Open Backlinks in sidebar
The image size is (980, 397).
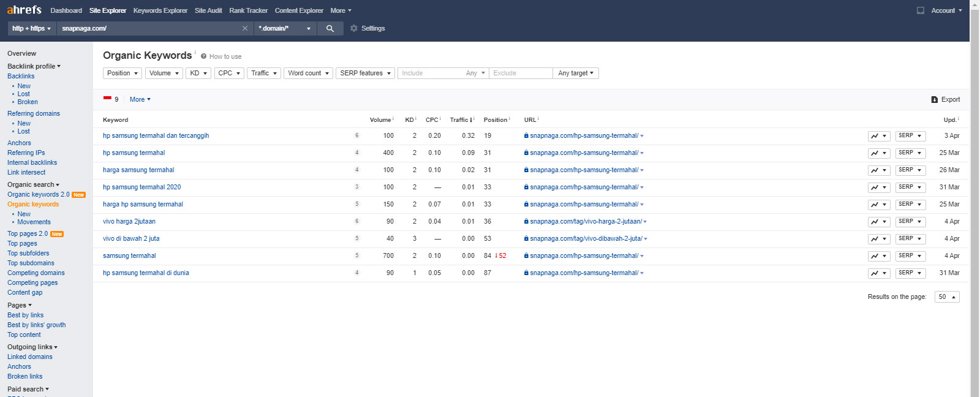[x=21, y=76]
